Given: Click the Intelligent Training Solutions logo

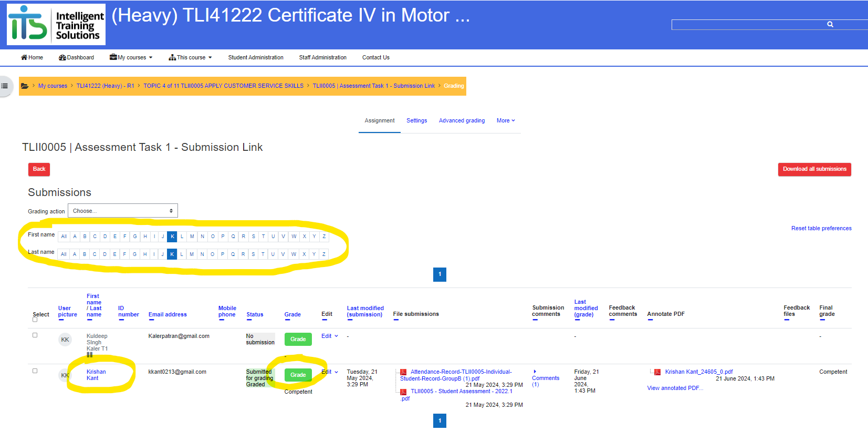Looking at the screenshot, I should [56, 24].
